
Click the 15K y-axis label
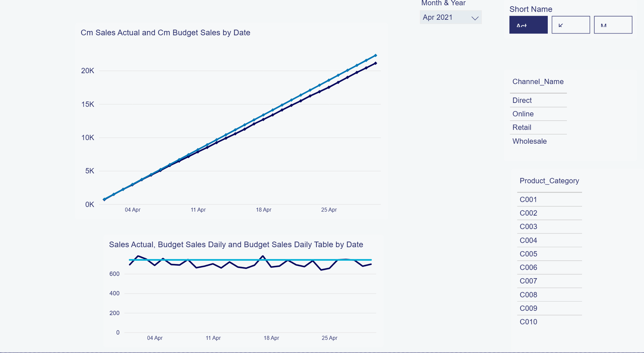coord(88,104)
